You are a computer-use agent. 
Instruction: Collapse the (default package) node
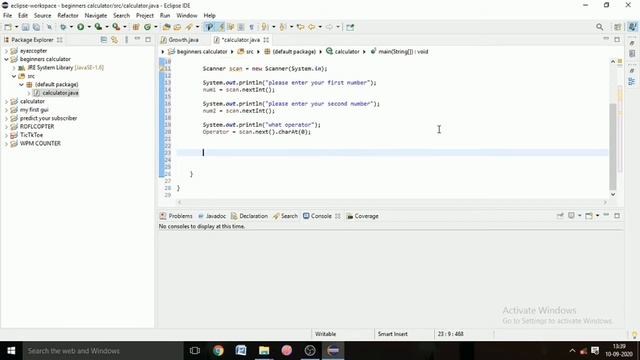[21, 84]
